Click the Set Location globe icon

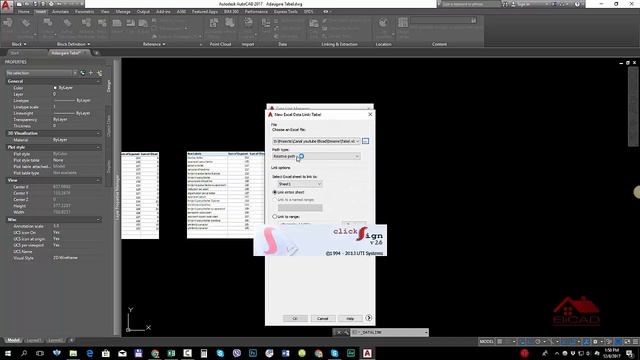click(383, 24)
